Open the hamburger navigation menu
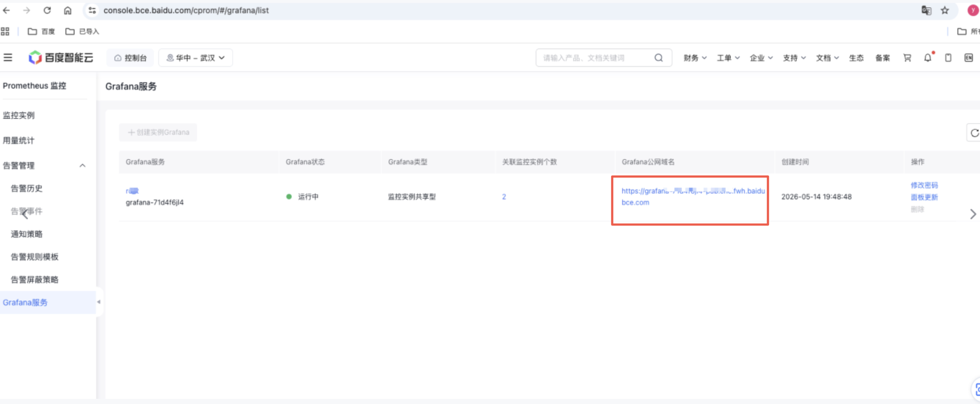Screen dimensions: 980x404 click(x=8, y=58)
